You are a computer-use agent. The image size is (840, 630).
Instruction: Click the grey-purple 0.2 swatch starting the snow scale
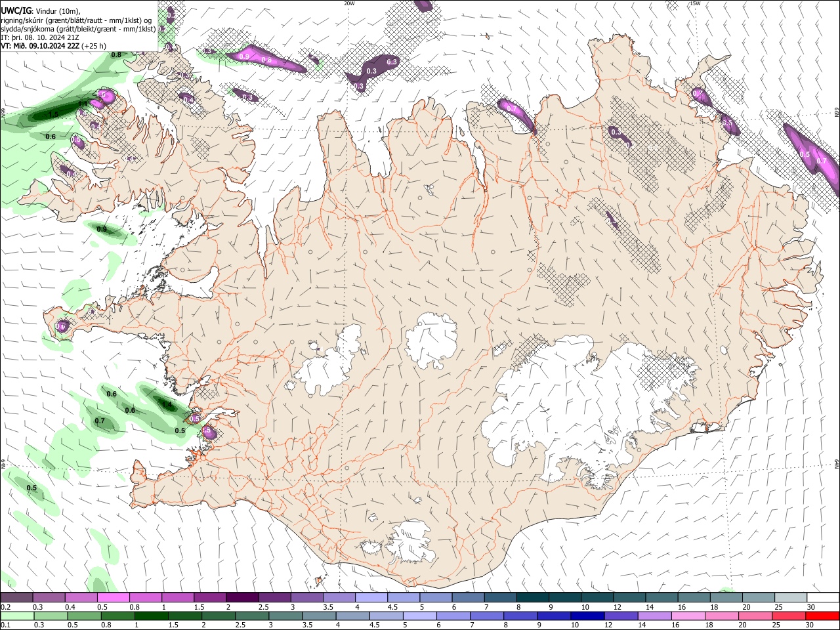(16, 598)
